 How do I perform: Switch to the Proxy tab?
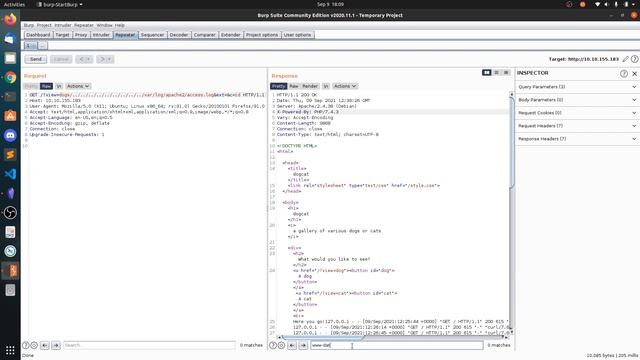[x=81, y=35]
